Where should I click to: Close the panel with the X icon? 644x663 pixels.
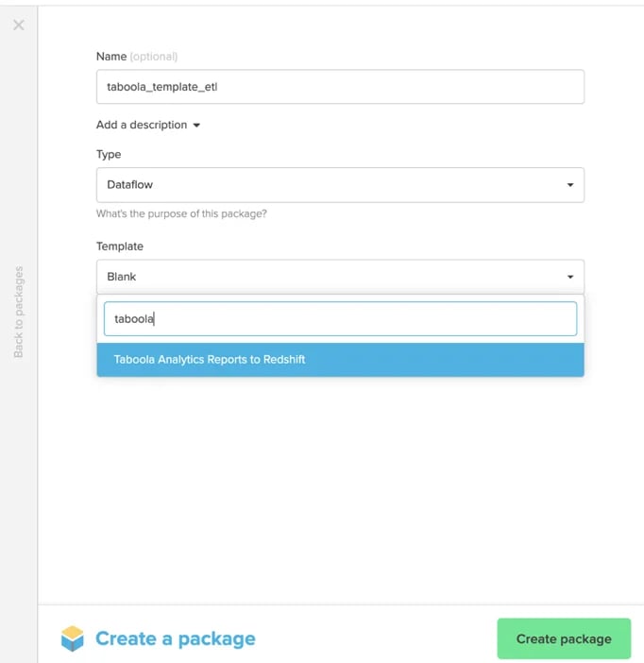[19, 25]
